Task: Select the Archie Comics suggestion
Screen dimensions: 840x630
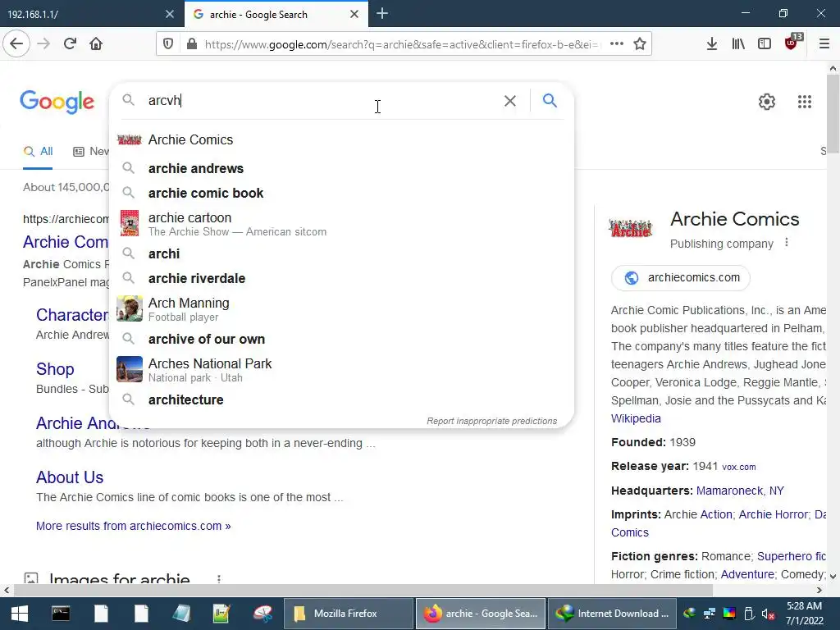Action: [x=341, y=139]
